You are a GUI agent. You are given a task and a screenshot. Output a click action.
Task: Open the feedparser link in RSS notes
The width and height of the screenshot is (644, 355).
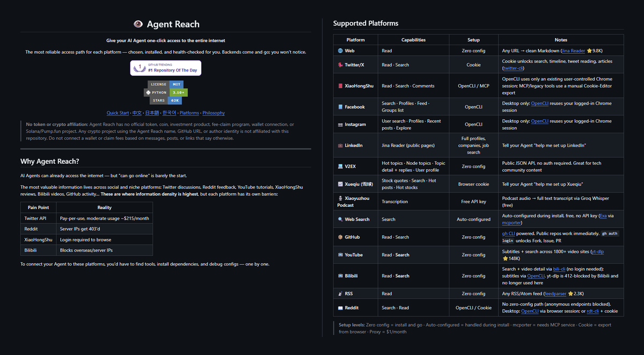coord(555,294)
